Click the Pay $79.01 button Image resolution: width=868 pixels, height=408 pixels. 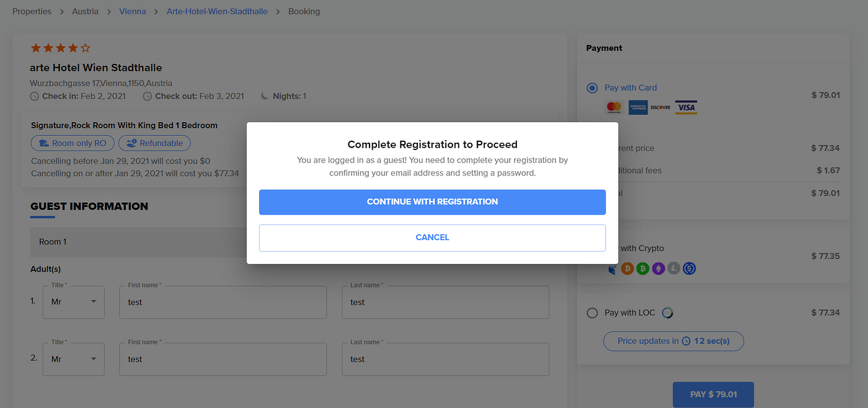[x=713, y=394]
